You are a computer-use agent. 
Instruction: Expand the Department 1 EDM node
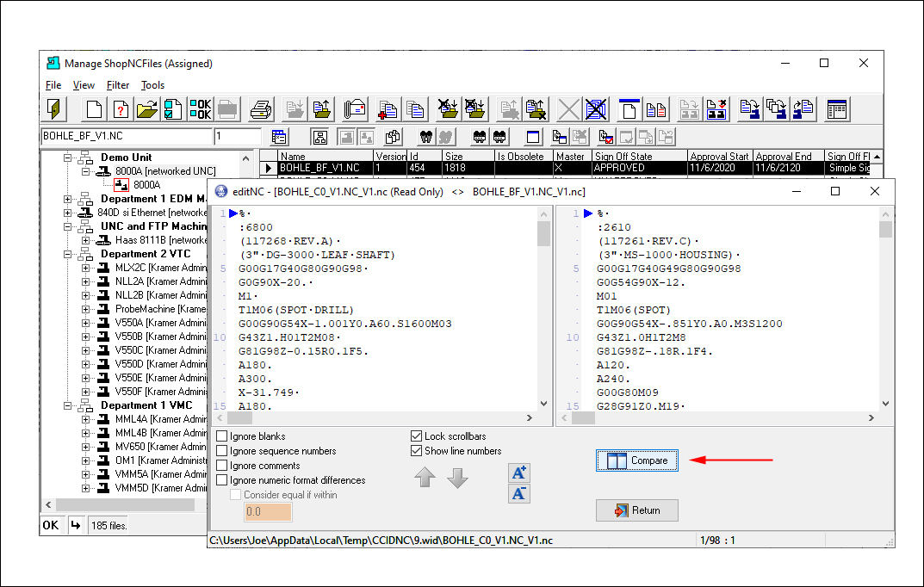pos(68,199)
